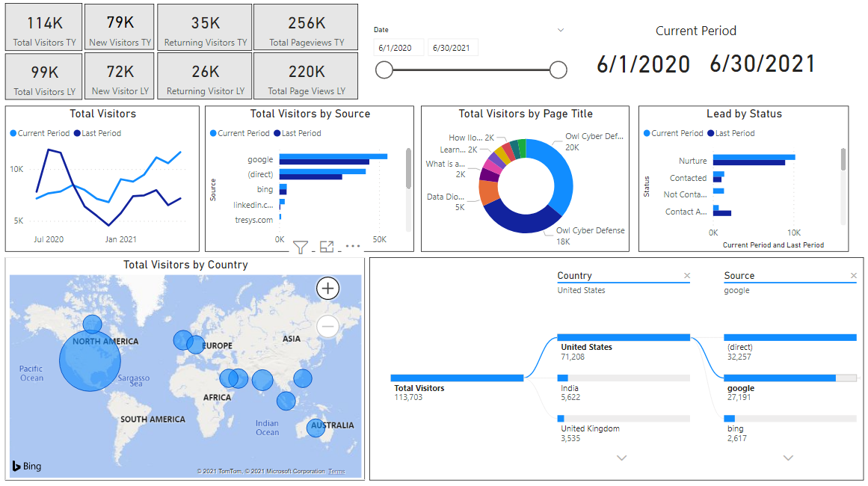The width and height of the screenshot is (868, 486).
Task: Toggle Last Period legend in Total Visitors chart
Action: pos(97,133)
